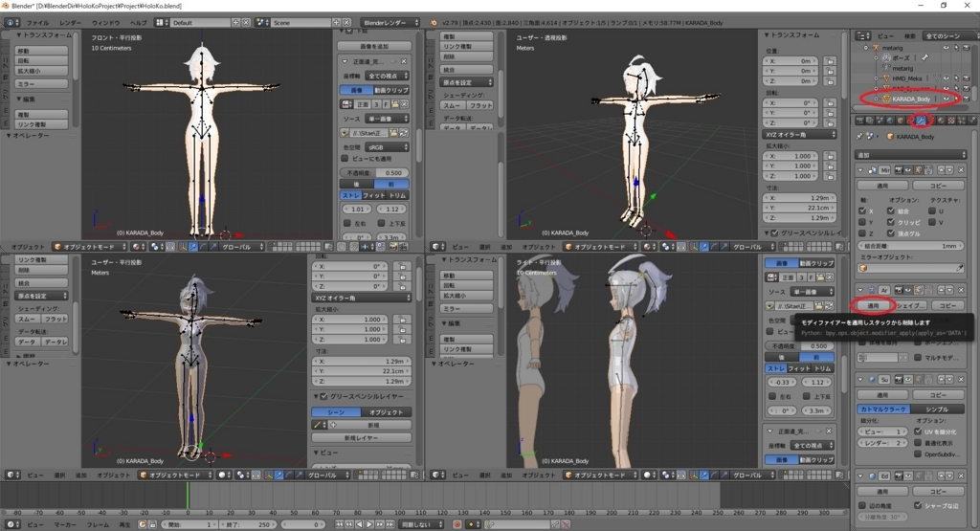Jump to the start frame in the timeline
Image resolution: width=980 pixels, height=531 pixels.
tap(340, 524)
